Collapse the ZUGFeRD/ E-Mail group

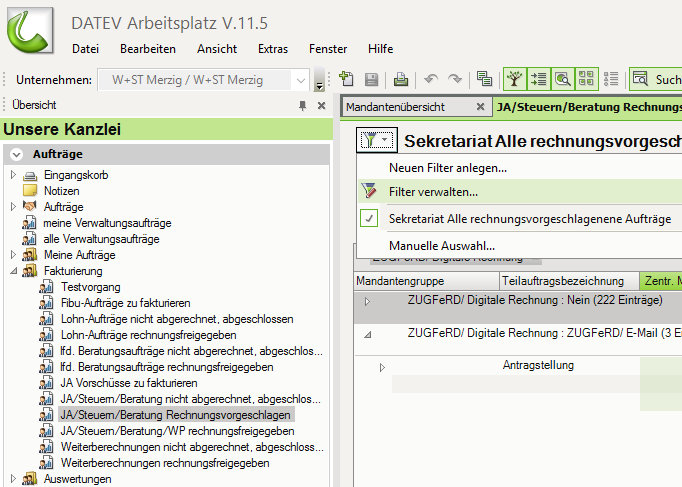point(368,335)
